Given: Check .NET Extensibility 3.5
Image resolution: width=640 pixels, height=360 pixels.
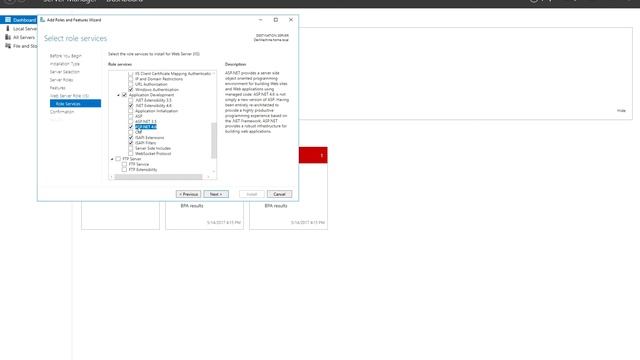Looking at the screenshot, I should (x=131, y=100).
